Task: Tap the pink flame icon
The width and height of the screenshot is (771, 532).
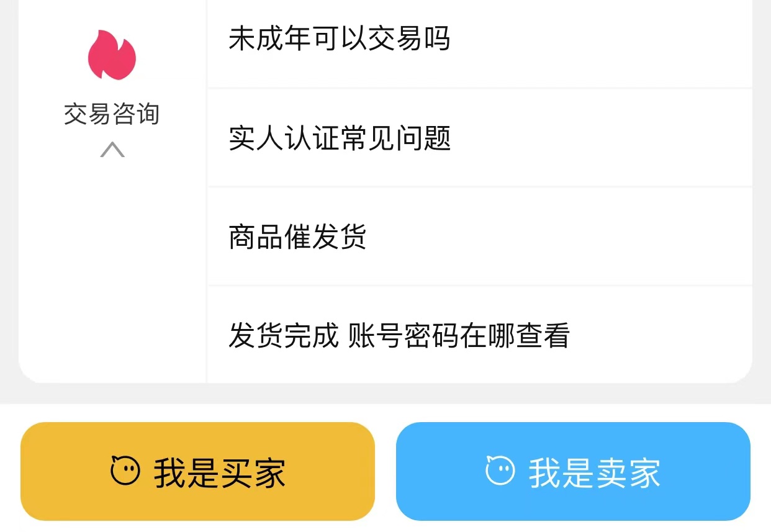Action: 112,55
